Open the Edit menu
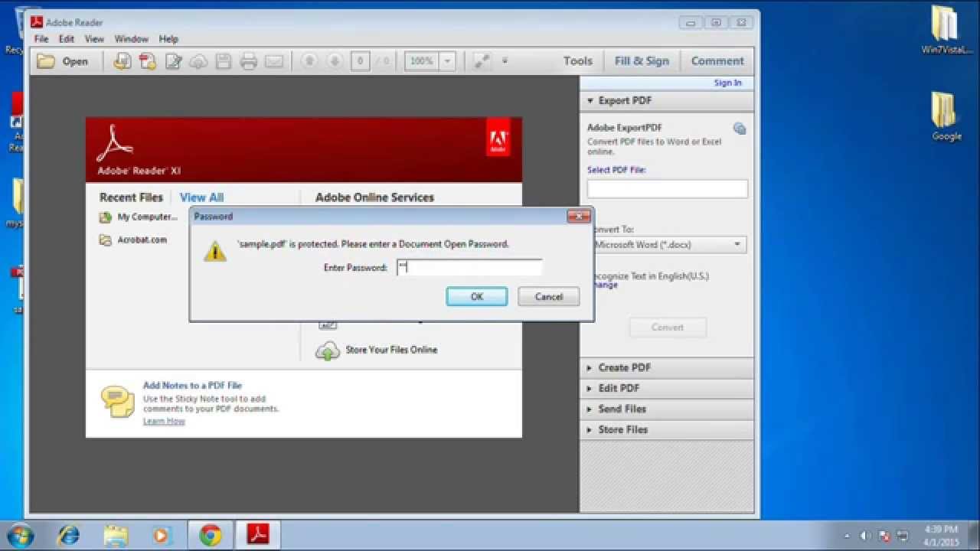Image resolution: width=980 pixels, height=551 pixels. click(x=67, y=39)
